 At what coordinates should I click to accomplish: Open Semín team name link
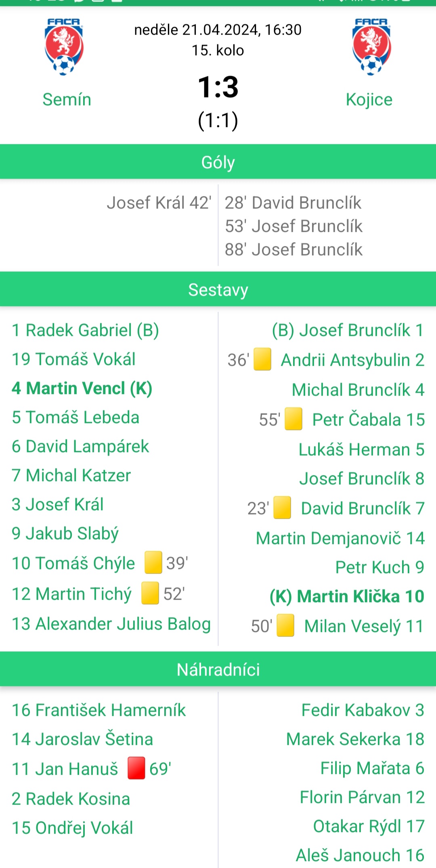tap(67, 100)
